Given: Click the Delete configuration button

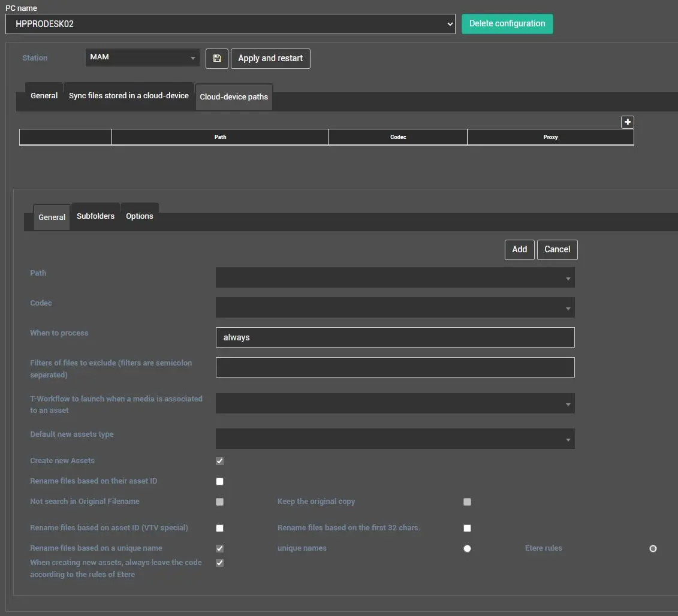Looking at the screenshot, I should 507,24.
